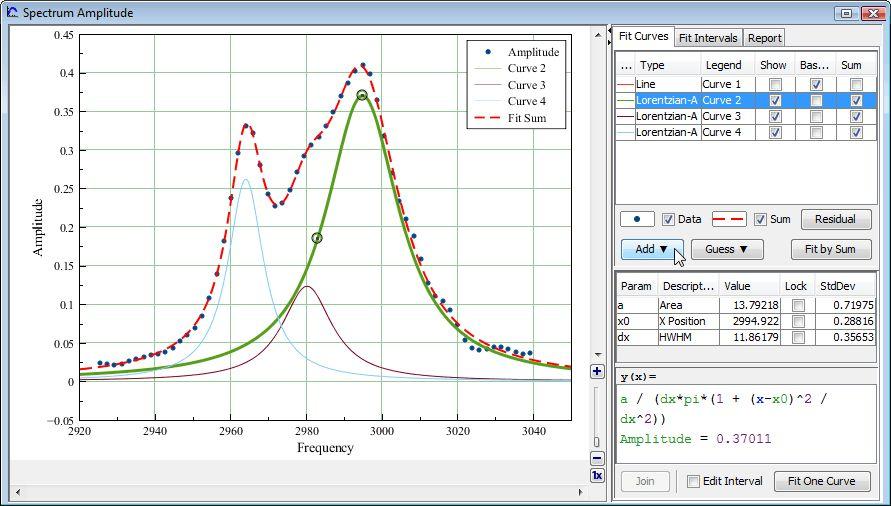
Task: Click the peak handle on Curve 2
Action: coord(362,95)
